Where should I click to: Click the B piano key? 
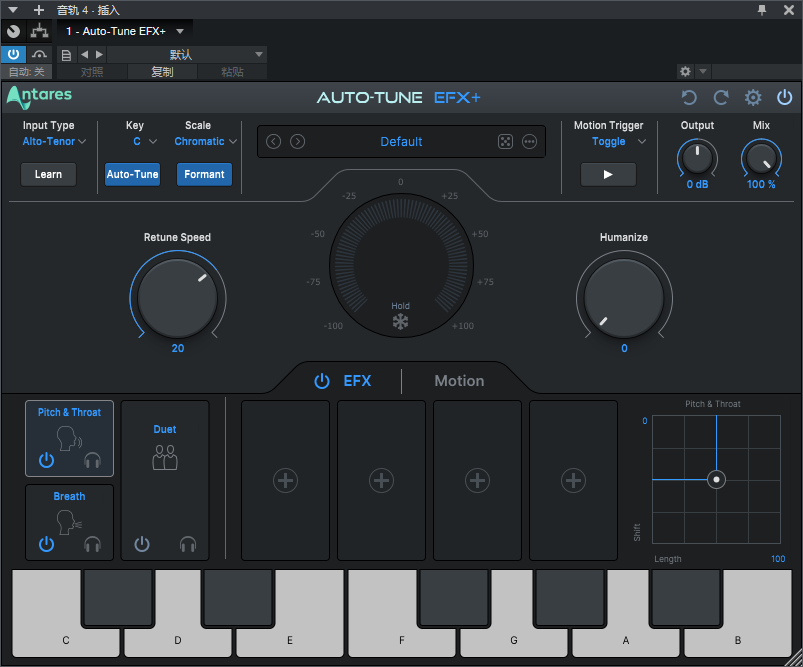pos(737,614)
